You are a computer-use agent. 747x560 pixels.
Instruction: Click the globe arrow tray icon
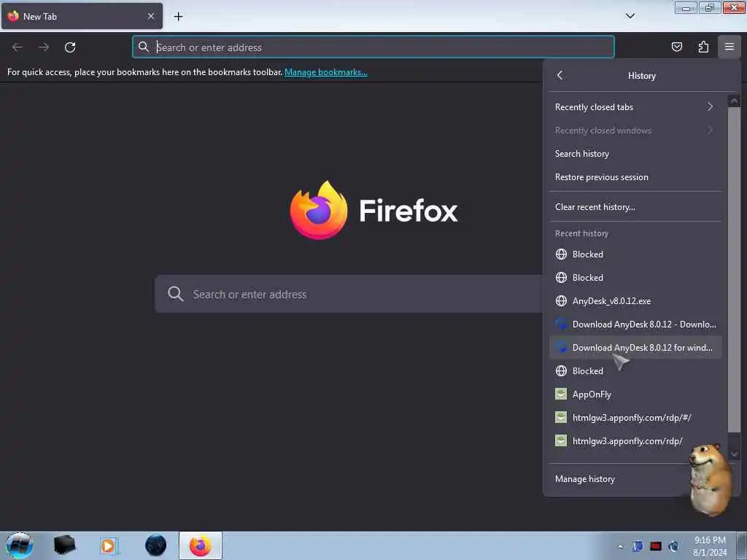(x=673, y=546)
